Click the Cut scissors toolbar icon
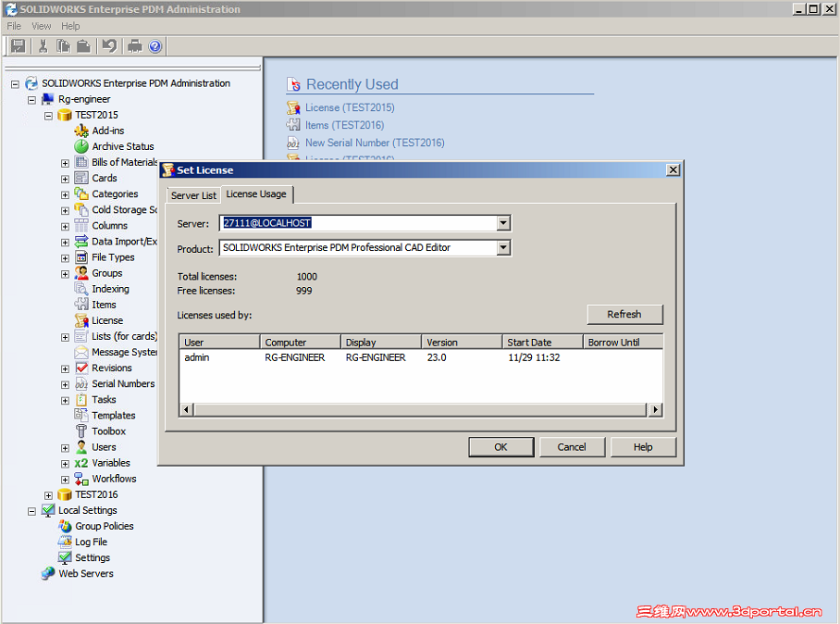Viewport: 840px width, 624px height. tap(43, 46)
